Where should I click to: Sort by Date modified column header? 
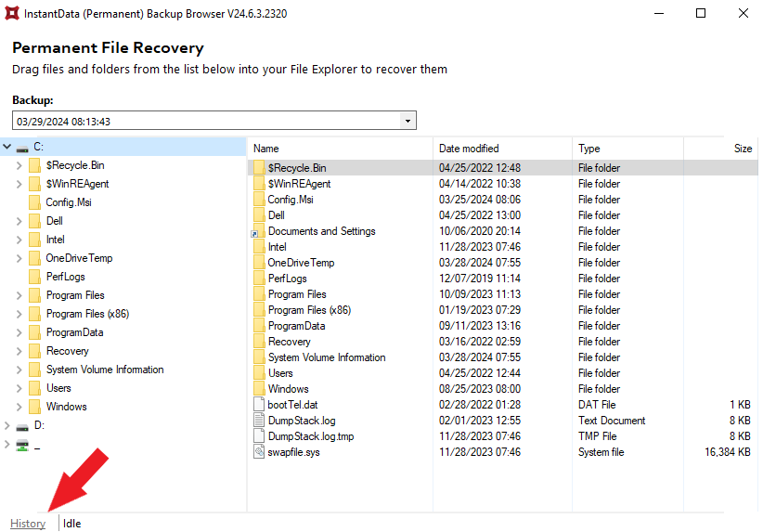coord(502,148)
